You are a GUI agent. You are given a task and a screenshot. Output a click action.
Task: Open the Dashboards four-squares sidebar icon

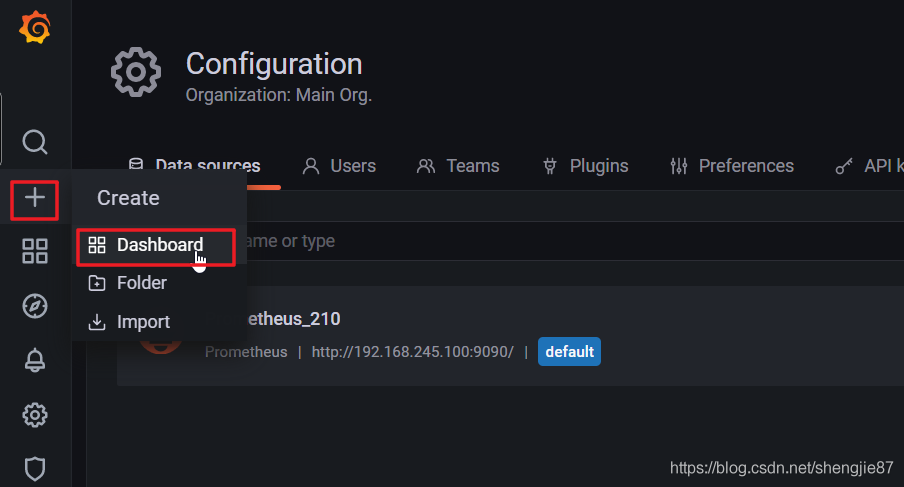[x=35, y=251]
